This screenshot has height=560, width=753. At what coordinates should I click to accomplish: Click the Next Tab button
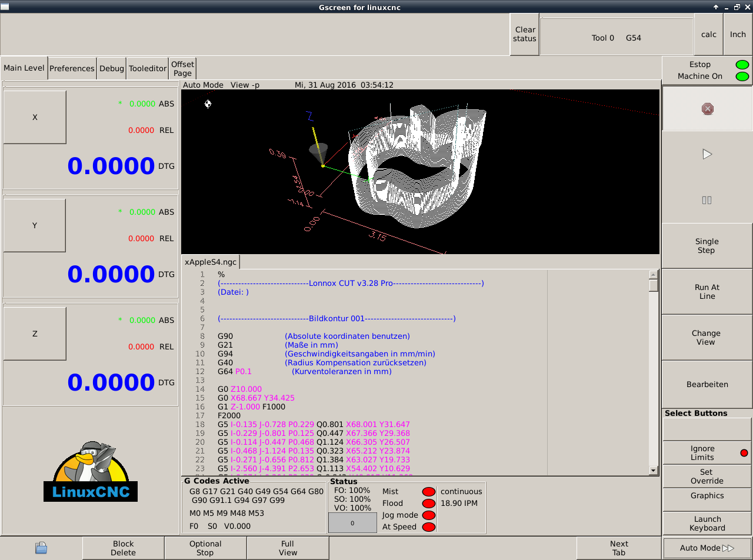pos(619,548)
